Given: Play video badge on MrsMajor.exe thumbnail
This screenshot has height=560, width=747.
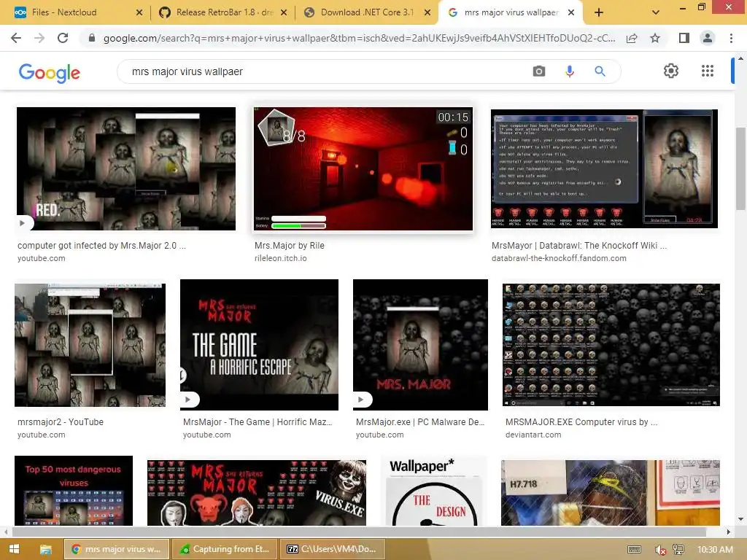Looking at the screenshot, I should (x=361, y=400).
